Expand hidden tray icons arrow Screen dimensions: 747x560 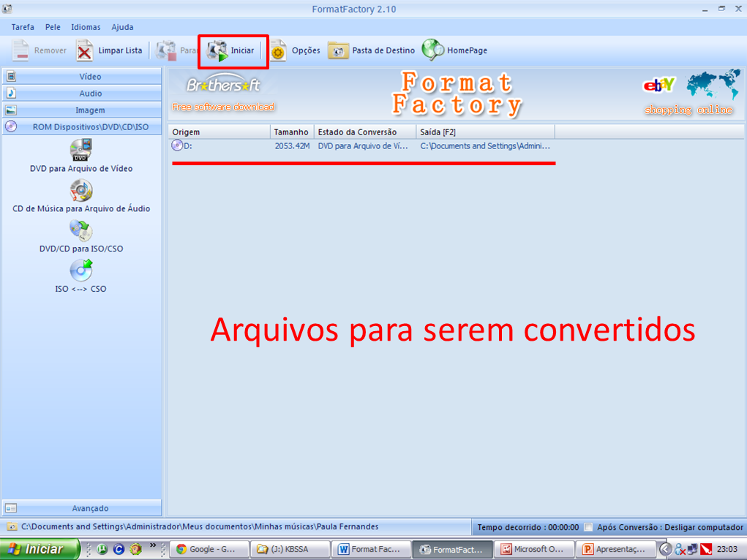[666, 549]
